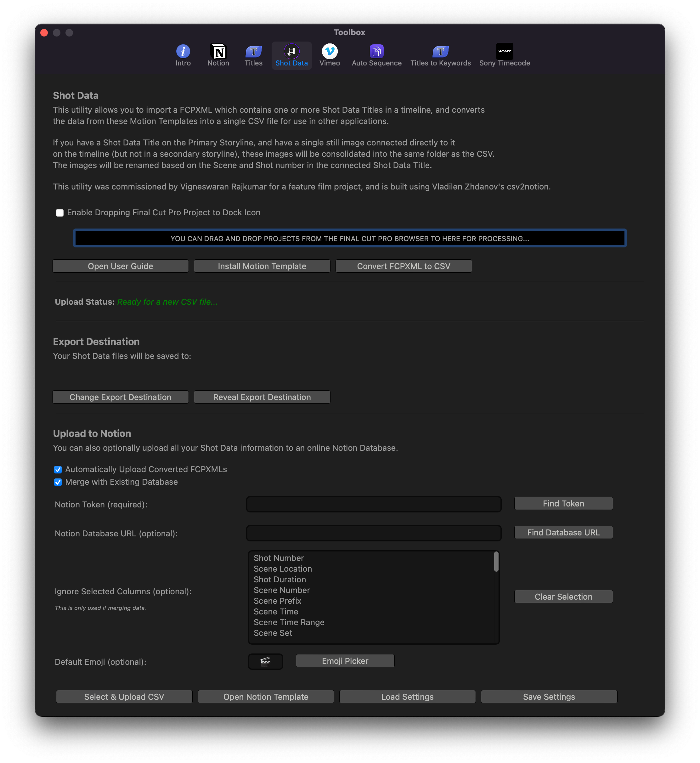Viewport: 700px width, 763px height.
Task: Click the Shot Data toolbar icon
Action: [x=291, y=52]
